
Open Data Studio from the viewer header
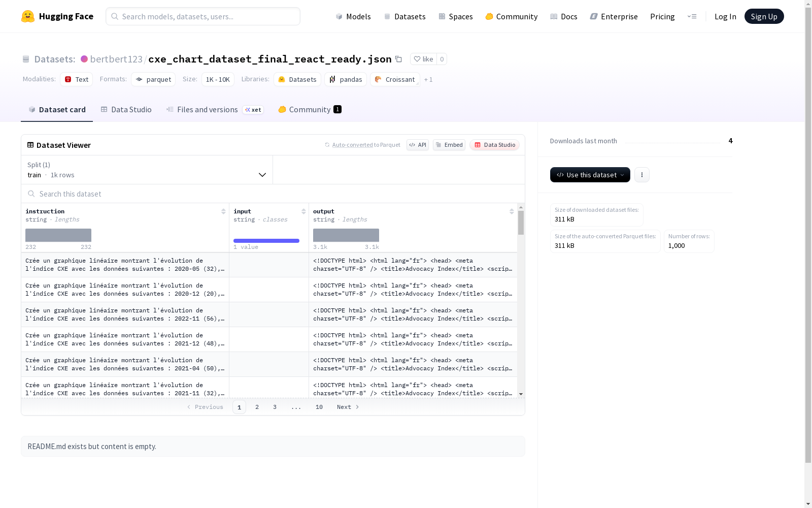click(494, 145)
